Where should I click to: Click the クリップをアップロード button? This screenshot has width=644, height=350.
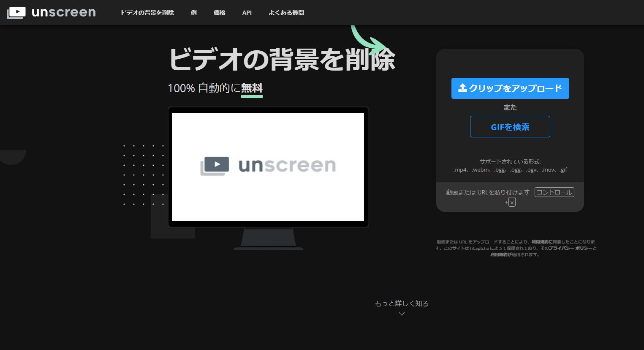510,88
